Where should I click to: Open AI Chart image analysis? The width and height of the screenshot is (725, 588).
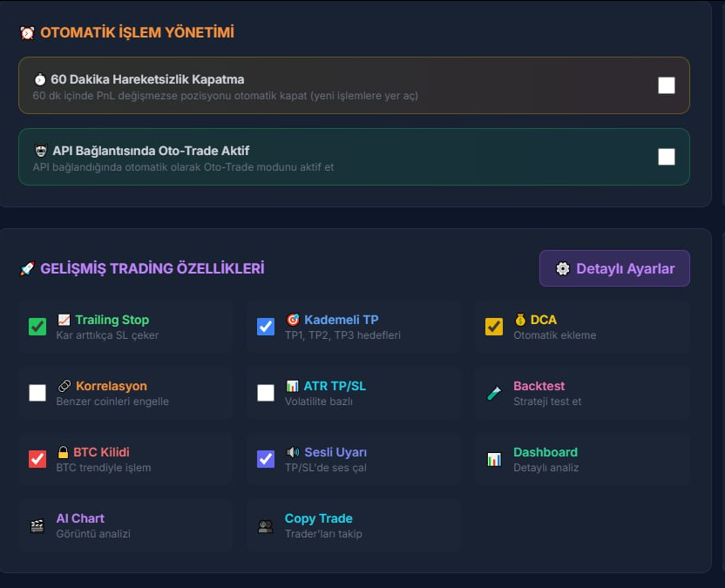pos(125,525)
